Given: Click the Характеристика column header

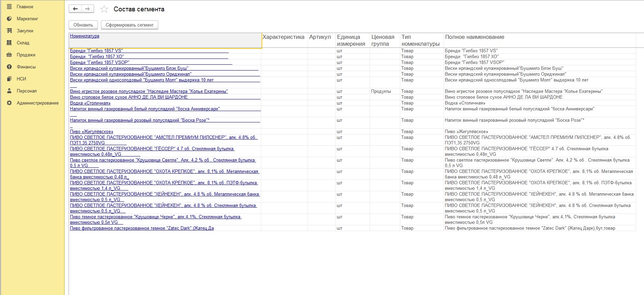Looking at the screenshot, I should 284,37.
